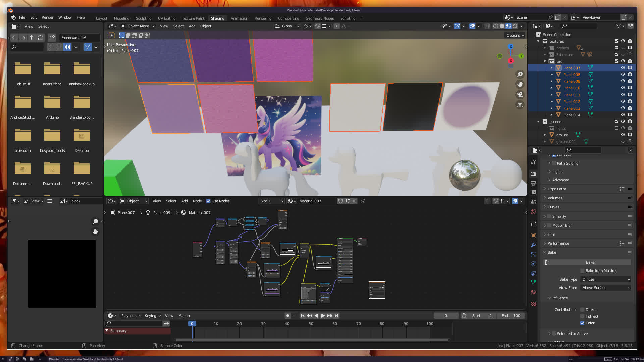Image resolution: width=644 pixels, height=362 pixels.
Task: Open the Object Mode dropdown
Action: pyautogui.click(x=138, y=26)
